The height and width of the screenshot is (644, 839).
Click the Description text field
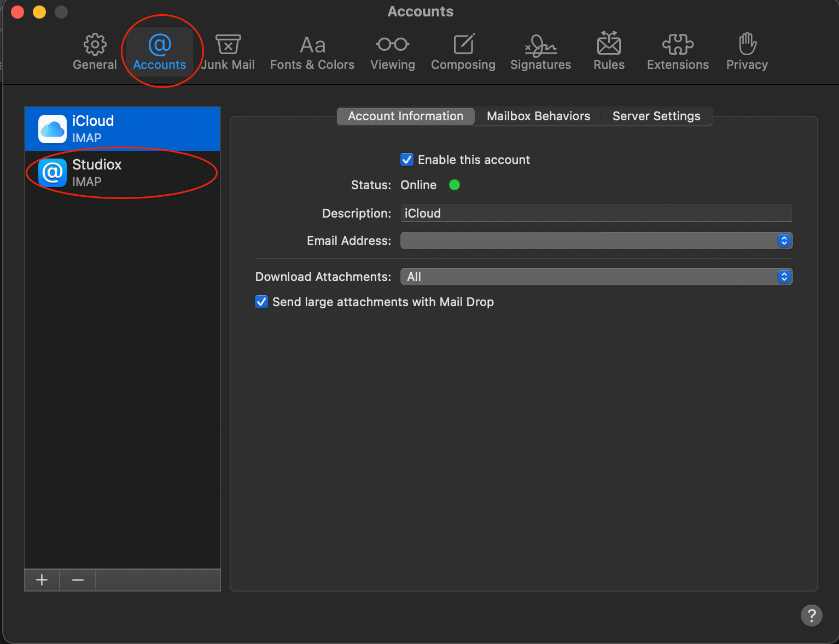pyautogui.click(x=596, y=213)
